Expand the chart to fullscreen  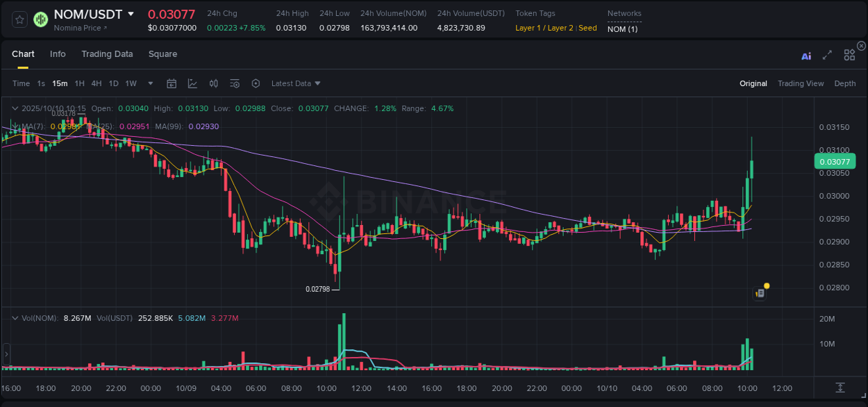pos(827,55)
